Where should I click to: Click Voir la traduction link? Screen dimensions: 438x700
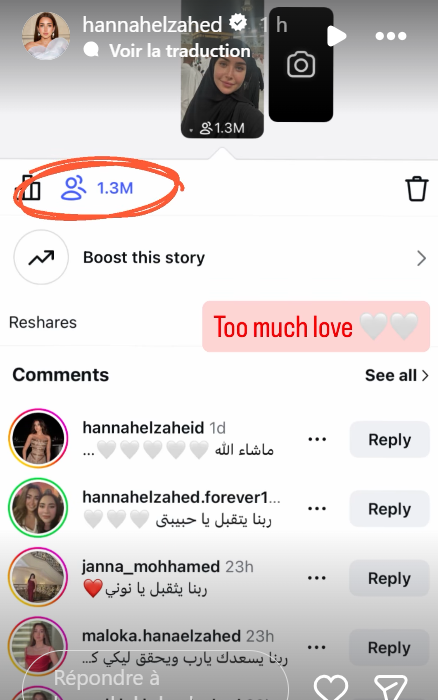click(179, 50)
